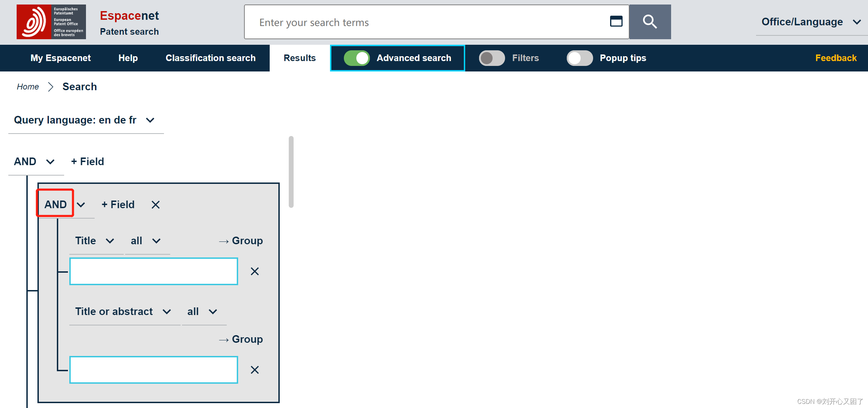Viewport: 868px width, 408px height.
Task: Switch to the Results tab
Action: coord(300,58)
